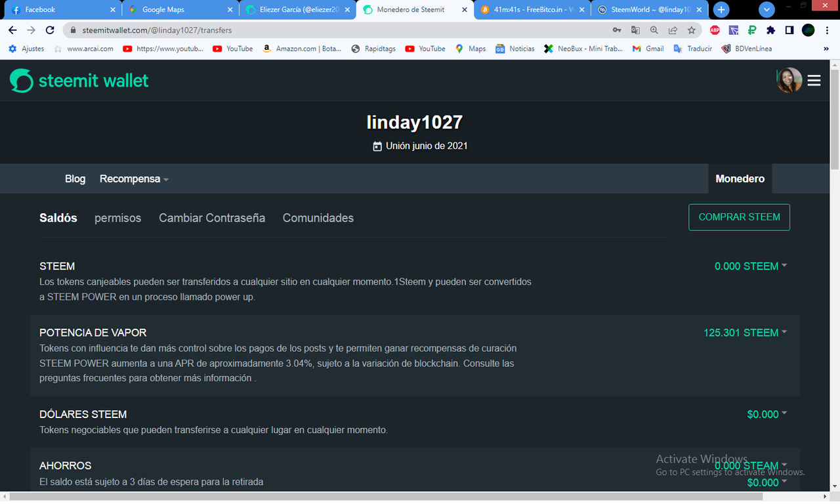Select the Monedero tab
This screenshot has width=840, height=504.
(740, 178)
